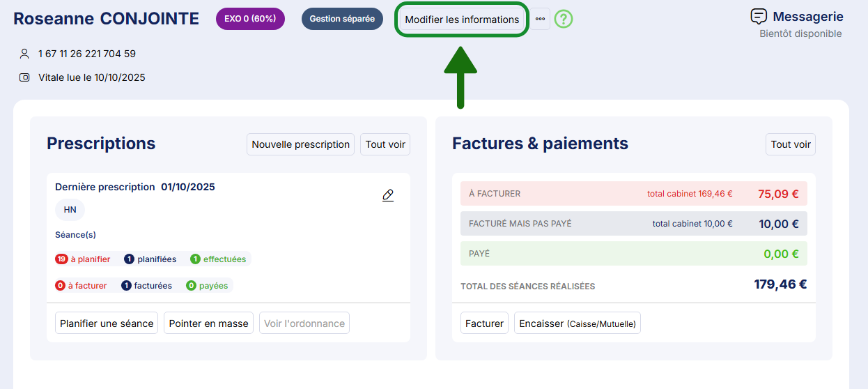Click Nouvelle prescription button
868x389 pixels.
pyautogui.click(x=300, y=144)
